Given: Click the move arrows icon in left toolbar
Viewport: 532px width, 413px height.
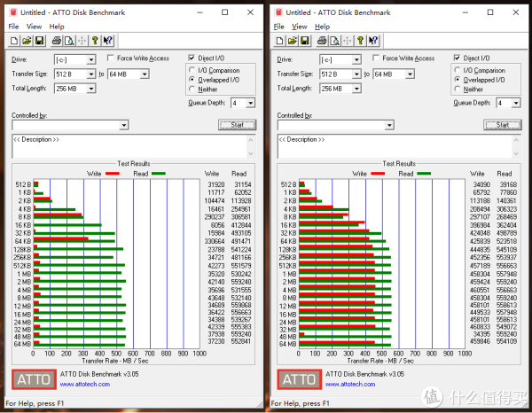Looking at the screenshot, I should click(82, 41).
